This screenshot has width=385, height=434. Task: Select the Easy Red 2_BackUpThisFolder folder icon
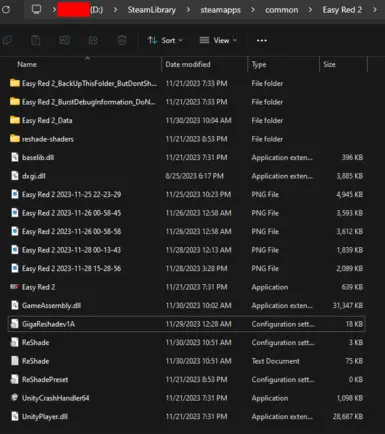(x=15, y=83)
